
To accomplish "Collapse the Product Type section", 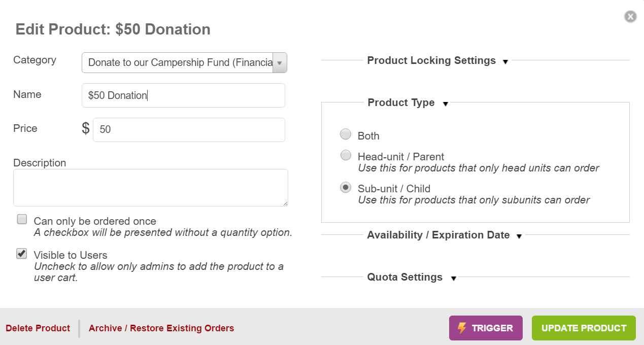I will click(x=445, y=104).
